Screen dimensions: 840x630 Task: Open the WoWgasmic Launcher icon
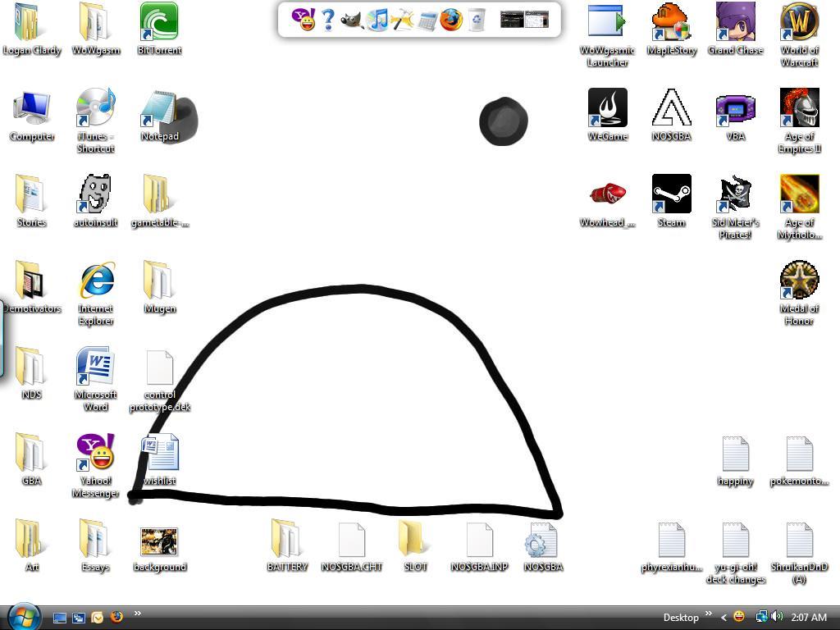coord(606,35)
